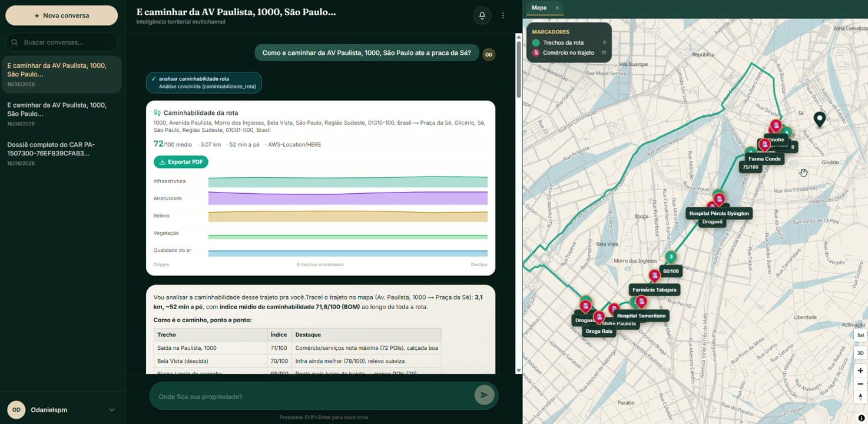Zoom out on the map

pos(860,384)
